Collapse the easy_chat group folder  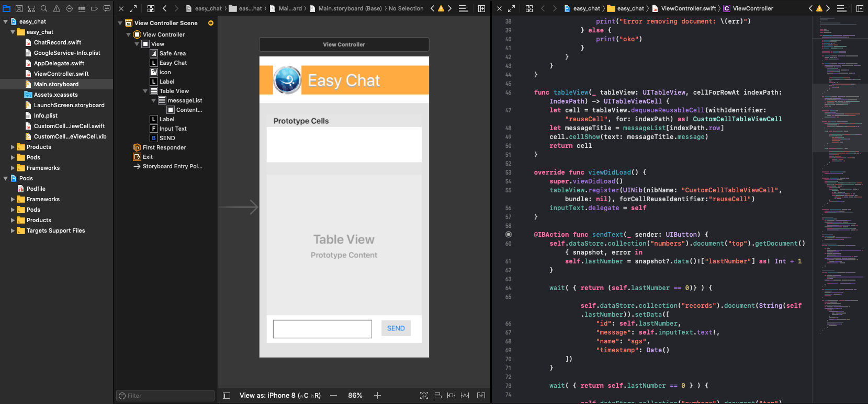click(x=13, y=32)
